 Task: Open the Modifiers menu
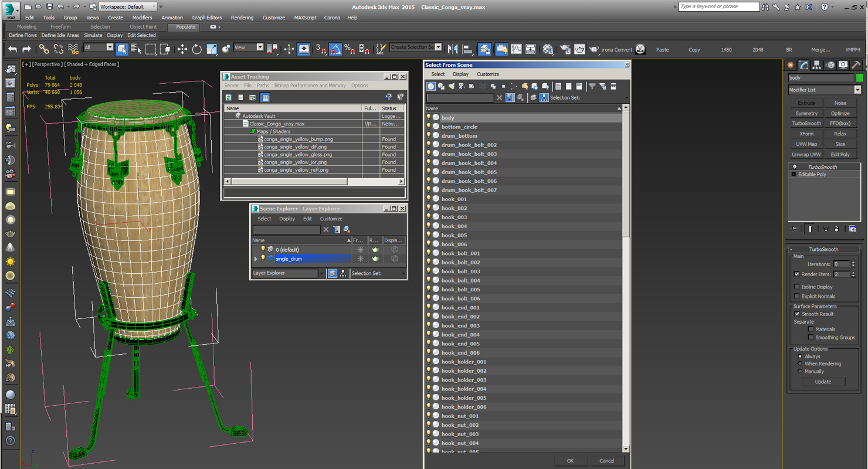(142, 18)
